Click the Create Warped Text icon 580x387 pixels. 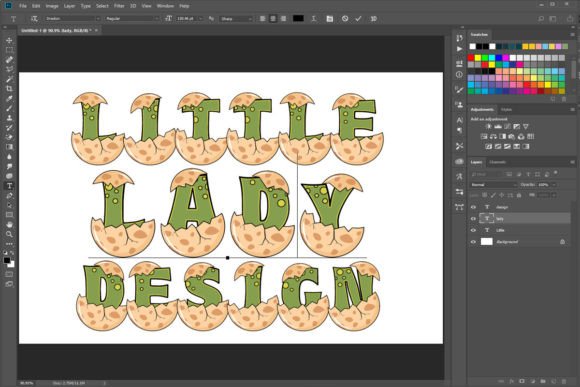314,18
